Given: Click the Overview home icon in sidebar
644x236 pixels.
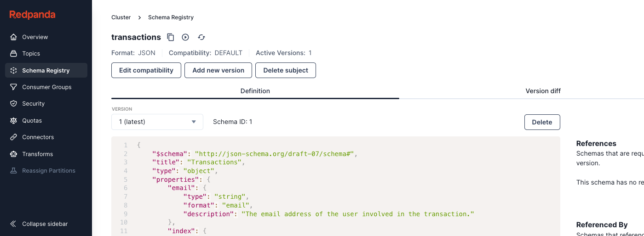Looking at the screenshot, I should (x=14, y=37).
